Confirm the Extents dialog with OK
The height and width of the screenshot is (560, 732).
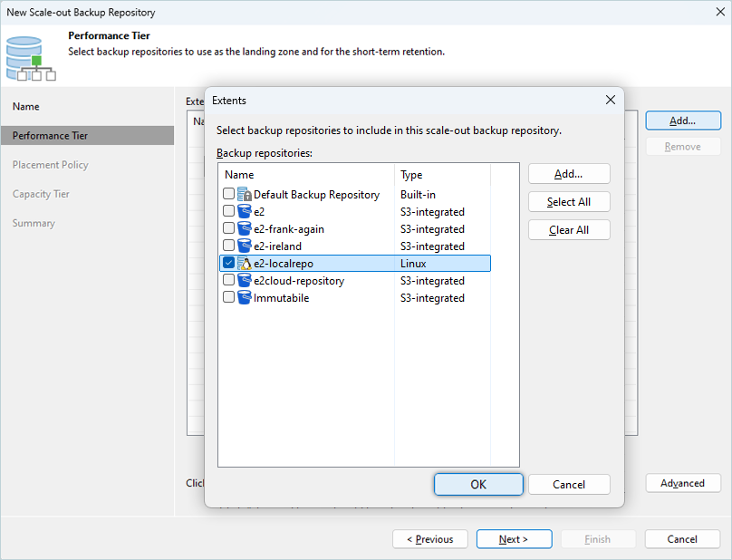coord(478,485)
